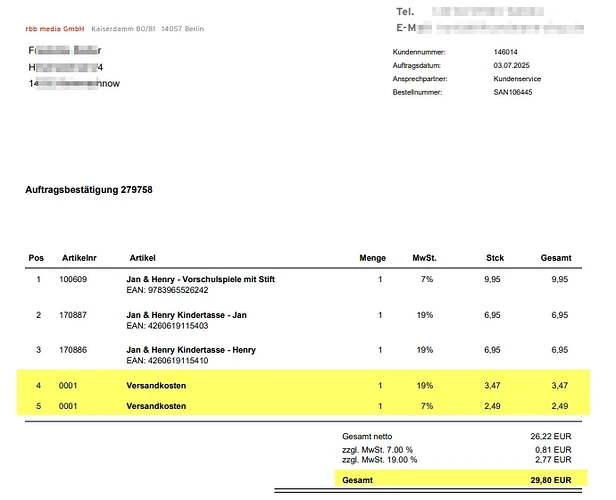This screenshot has width=616, height=500.
Task: Click the MwSt. column header
Action: click(x=424, y=258)
